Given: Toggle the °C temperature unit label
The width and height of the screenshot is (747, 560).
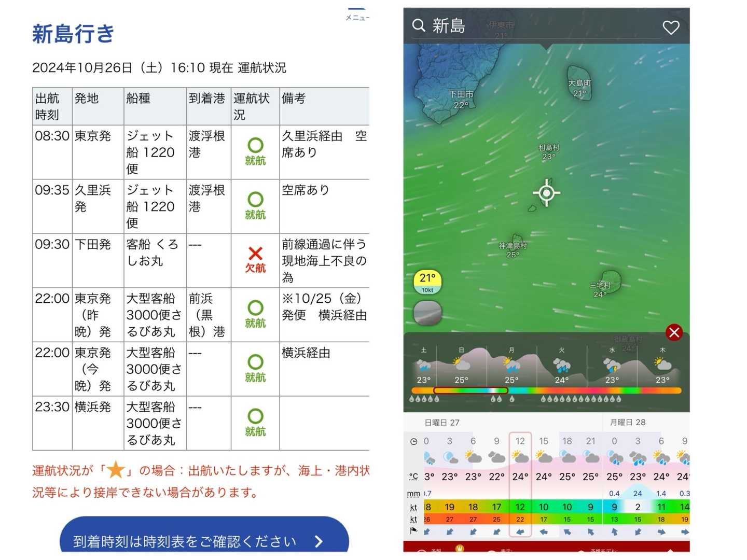Looking at the screenshot, I should pyautogui.click(x=413, y=476).
